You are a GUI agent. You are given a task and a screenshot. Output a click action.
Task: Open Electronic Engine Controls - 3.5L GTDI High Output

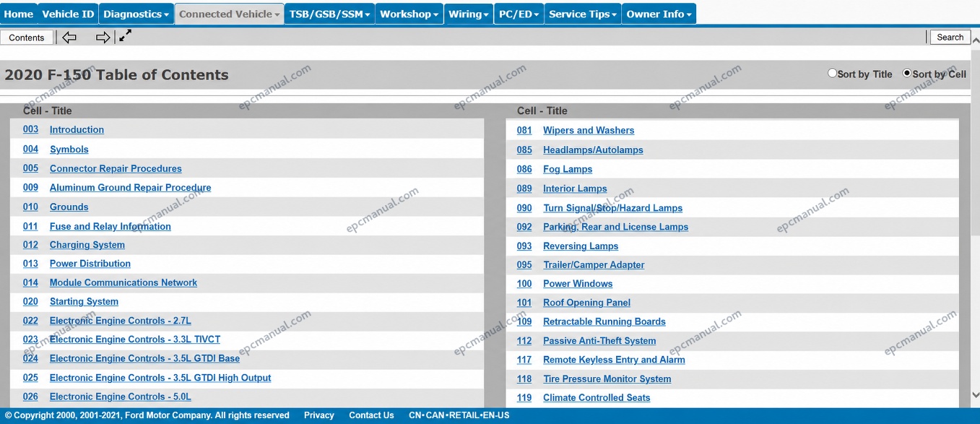point(160,378)
